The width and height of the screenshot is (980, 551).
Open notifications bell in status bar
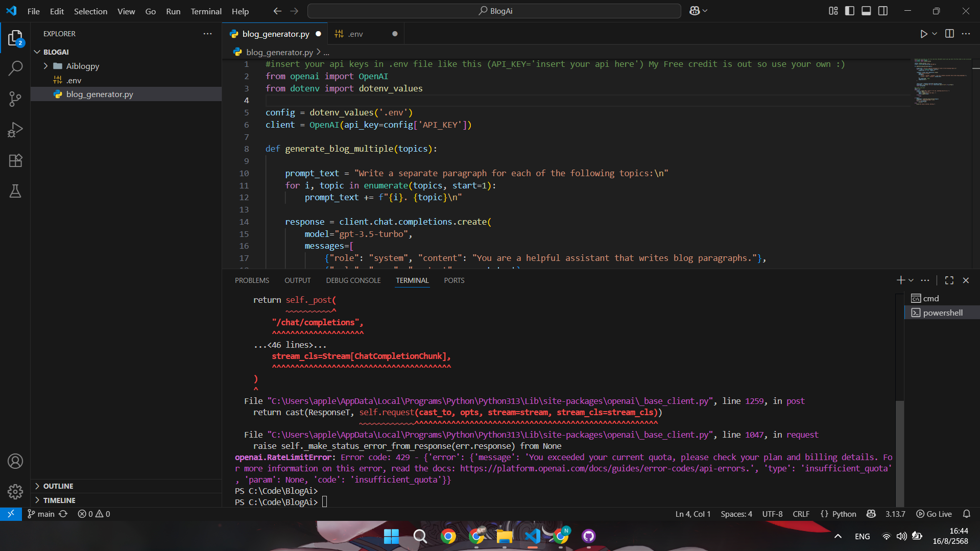[966, 514]
